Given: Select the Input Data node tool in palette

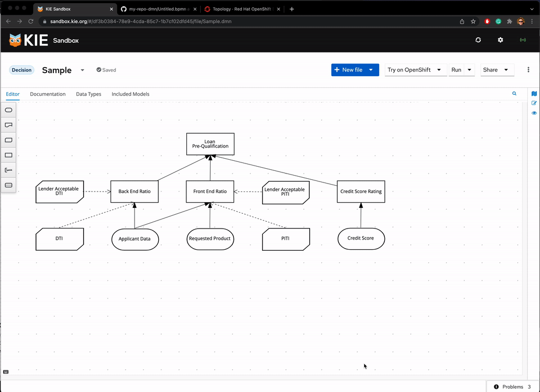Looking at the screenshot, I should [x=8, y=110].
